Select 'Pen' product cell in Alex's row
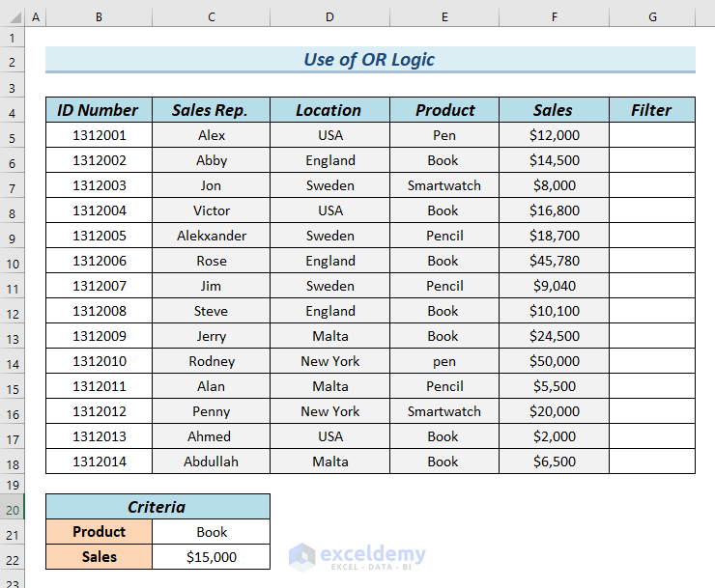This screenshot has height=588, width=715. tap(444, 135)
